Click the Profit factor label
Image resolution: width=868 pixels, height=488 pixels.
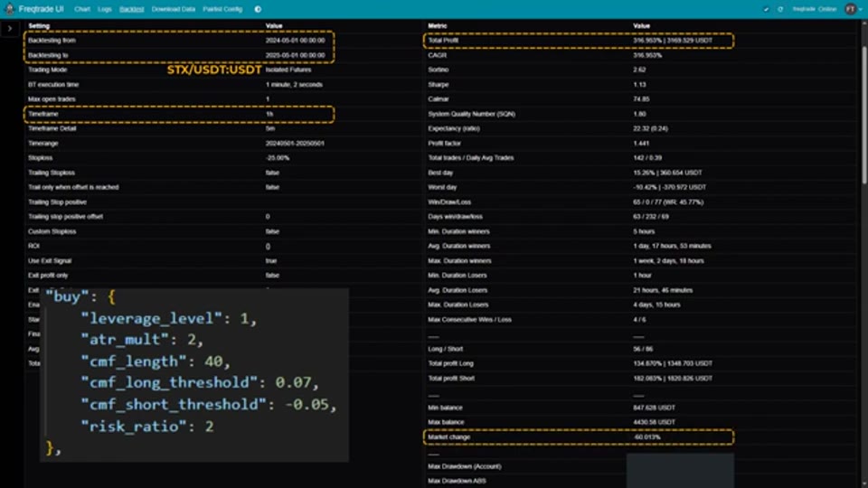click(x=445, y=144)
